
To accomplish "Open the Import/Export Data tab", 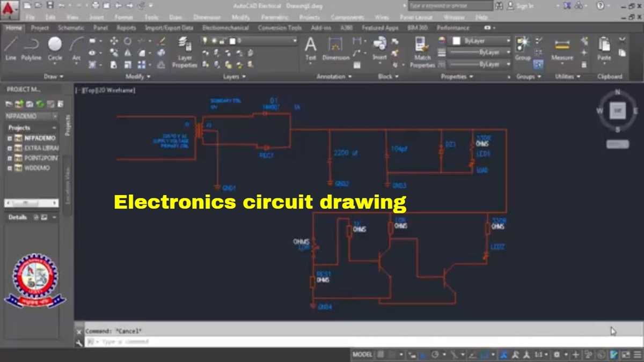I will (x=169, y=28).
